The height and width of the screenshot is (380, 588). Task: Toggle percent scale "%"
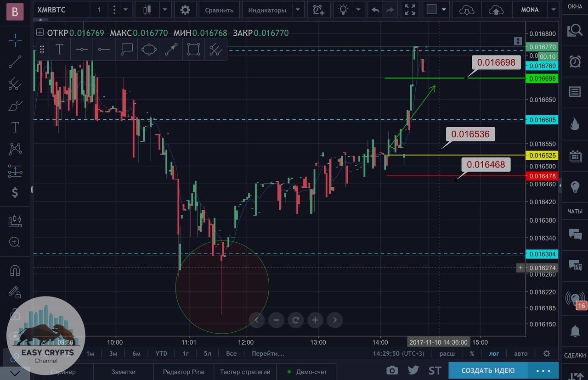[x=472, y=353]
